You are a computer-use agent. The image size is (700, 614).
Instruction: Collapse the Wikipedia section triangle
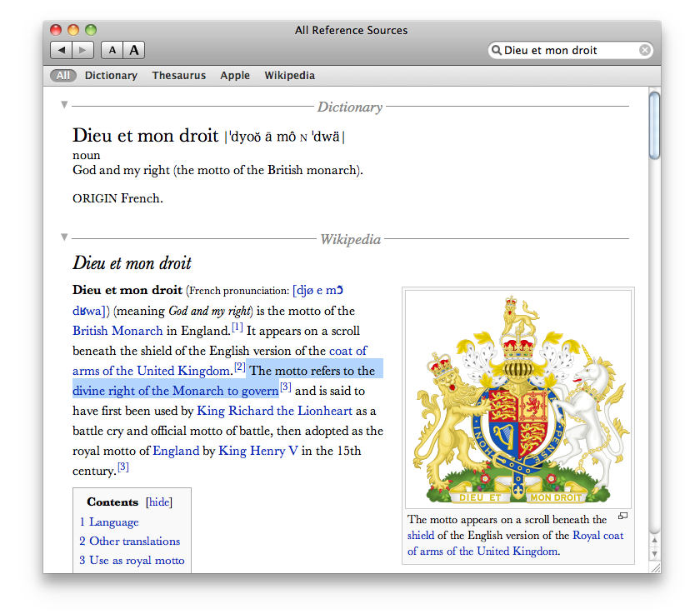64,237
